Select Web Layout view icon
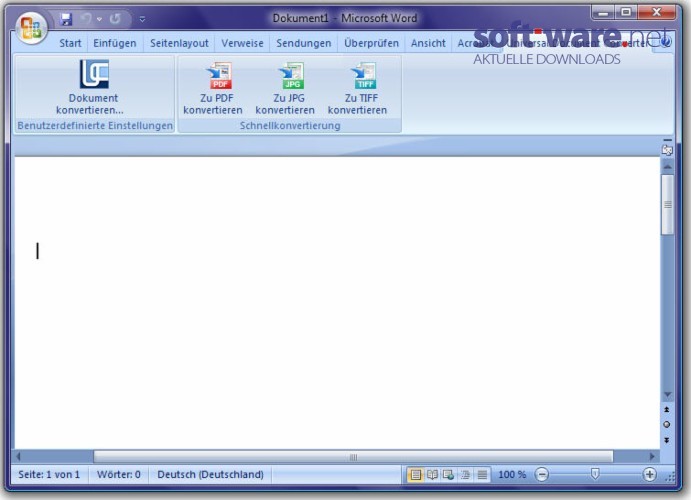 coord(449,474)
